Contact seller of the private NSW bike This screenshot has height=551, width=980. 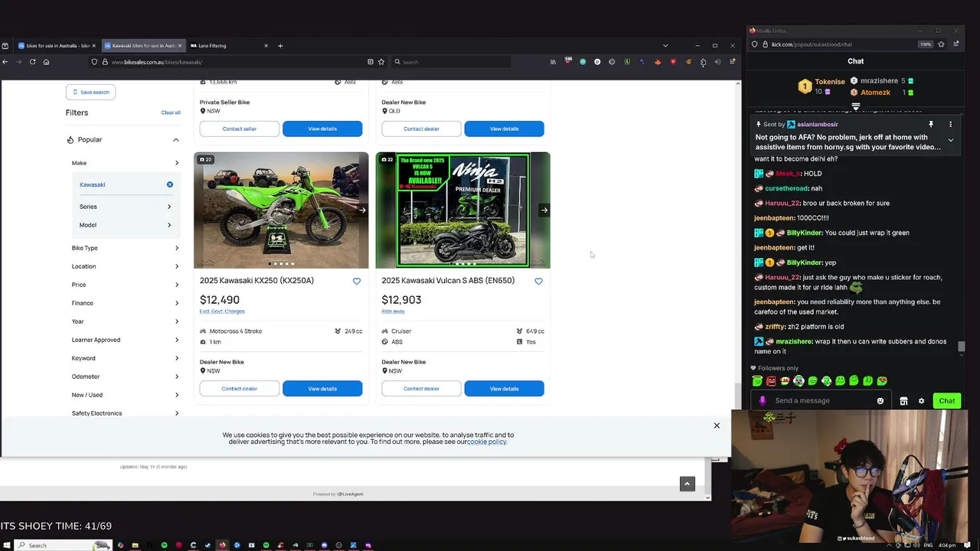pos(240,129)
